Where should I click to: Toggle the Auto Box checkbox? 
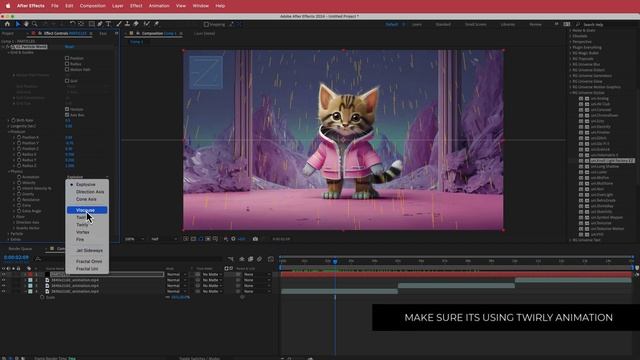[67, 115]
